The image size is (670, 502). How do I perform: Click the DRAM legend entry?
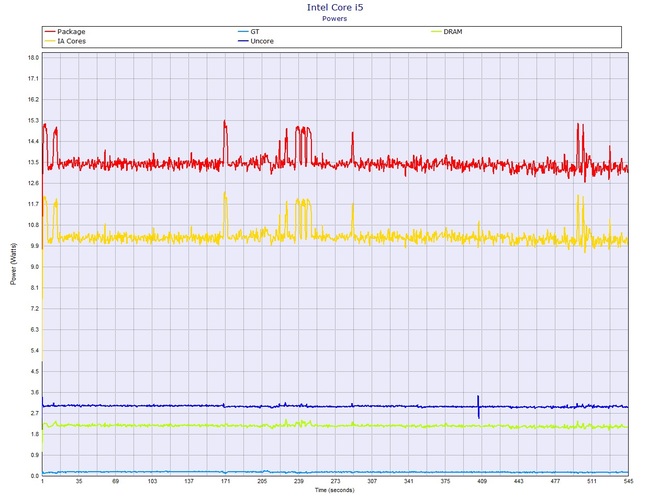tap(447, 32)
